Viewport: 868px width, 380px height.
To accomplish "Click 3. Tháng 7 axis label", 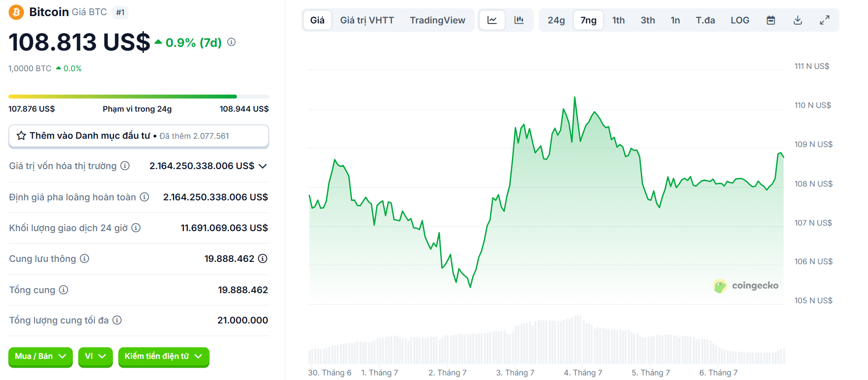I will (515, 373).
